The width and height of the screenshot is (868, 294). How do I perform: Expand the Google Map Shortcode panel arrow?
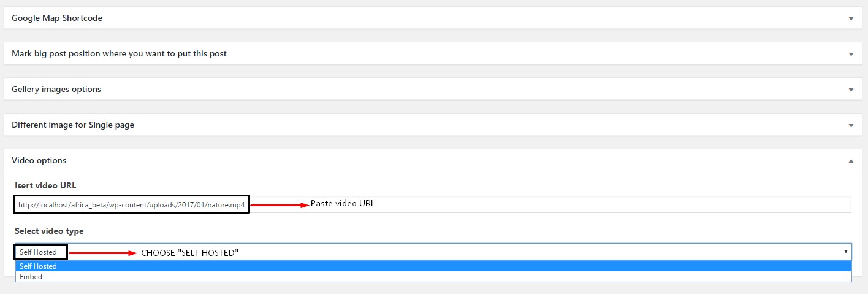(x=851, y=18)
